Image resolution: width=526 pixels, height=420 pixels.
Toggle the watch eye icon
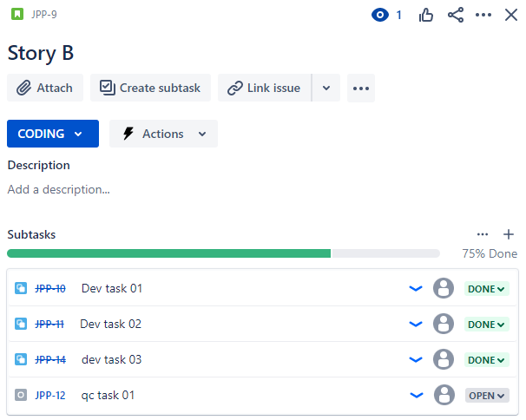coord(379,15)
